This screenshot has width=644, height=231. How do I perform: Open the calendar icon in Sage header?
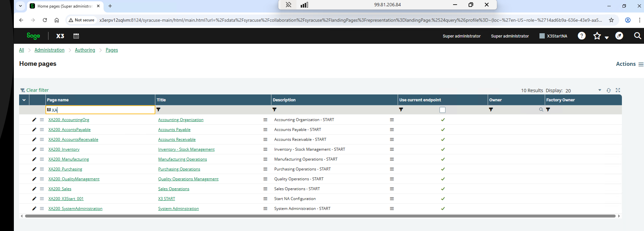[76, 36]
